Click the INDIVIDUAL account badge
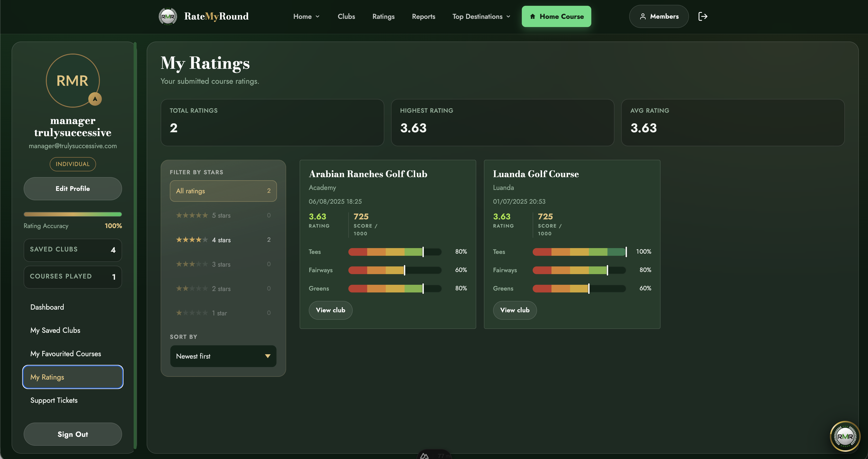Viewport: 868px width, 459px height. coord(73,164)
